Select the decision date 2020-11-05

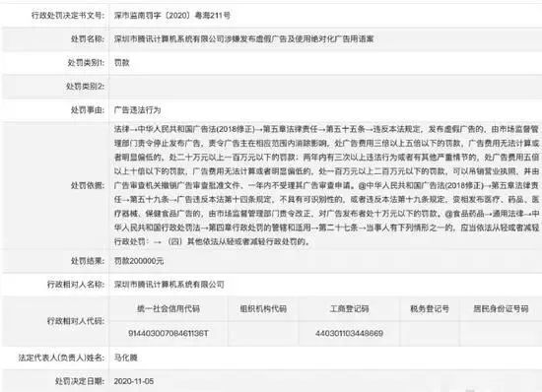pos(134,381)
